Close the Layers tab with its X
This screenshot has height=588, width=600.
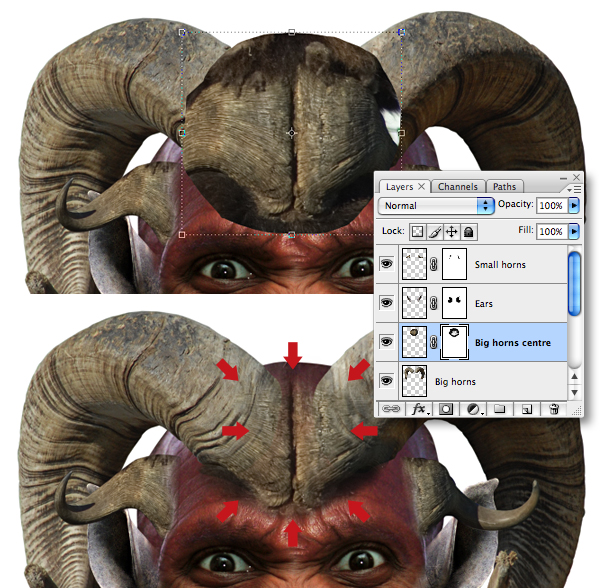421,186
